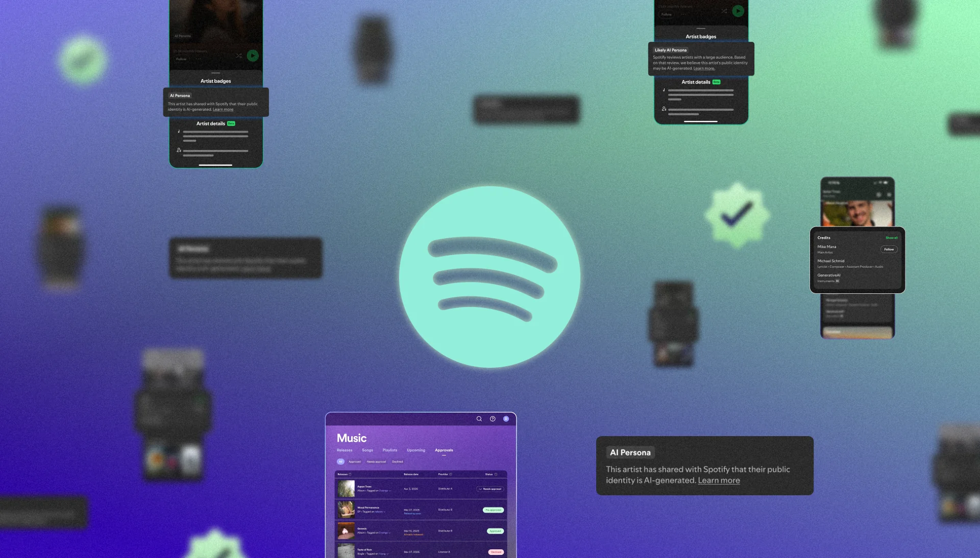The width and height of the screenshot is (980, 558).
Task: Click the Approved status badge for Genesis
Action: (495, 531)
